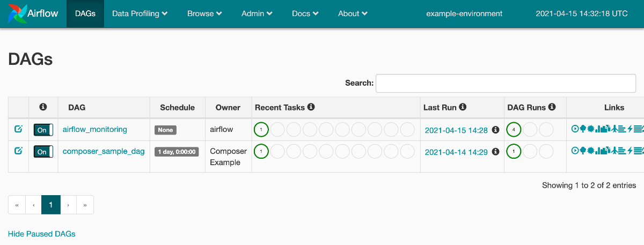Go to next page with single-right arrow
The width and height of the screenshot is (644, 245).
[69, 205]
